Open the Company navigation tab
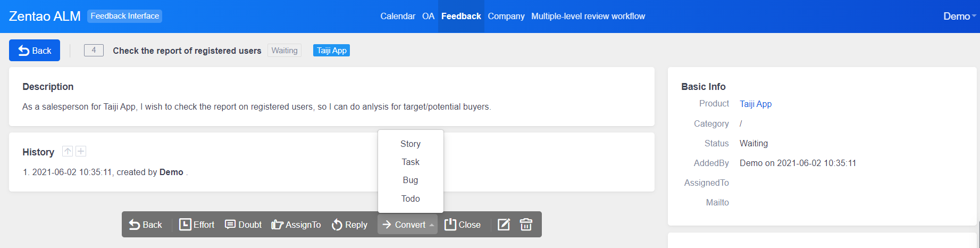This screenshot has height=248, width=980. click(x=506, y=16)
